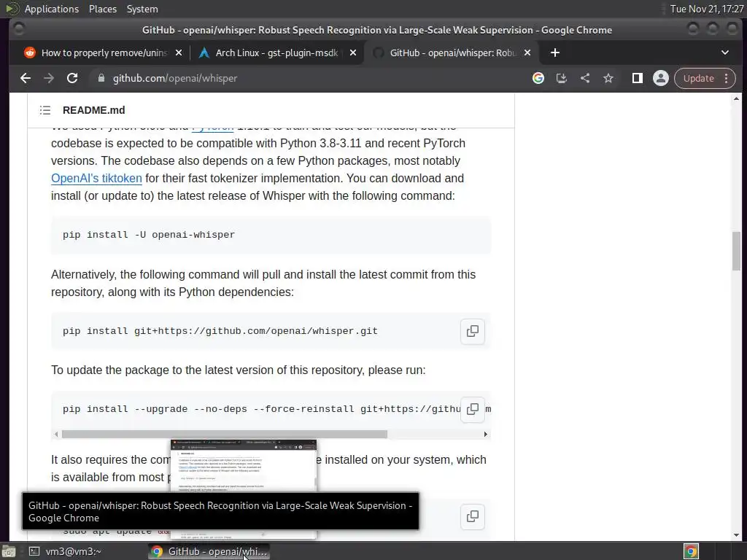Image resolution: width=747 pixels, height=560 pixels.
Task: Switch to Arch Linux gst-plugin-msdk tab
Action: coord(276,52)
